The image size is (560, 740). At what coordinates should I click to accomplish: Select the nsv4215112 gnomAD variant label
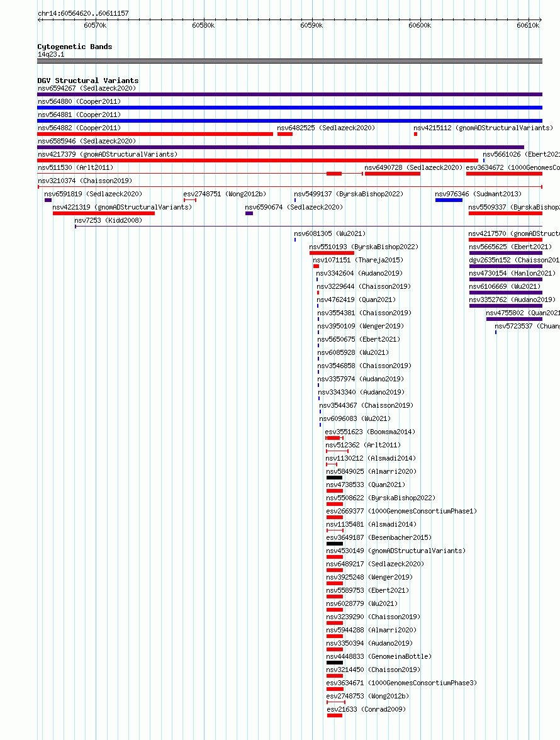(483, 128)
